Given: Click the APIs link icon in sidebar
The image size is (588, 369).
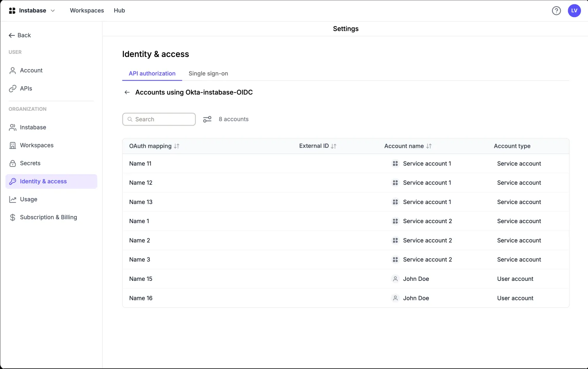Looking at the screenshot, I should click(12, 89).
